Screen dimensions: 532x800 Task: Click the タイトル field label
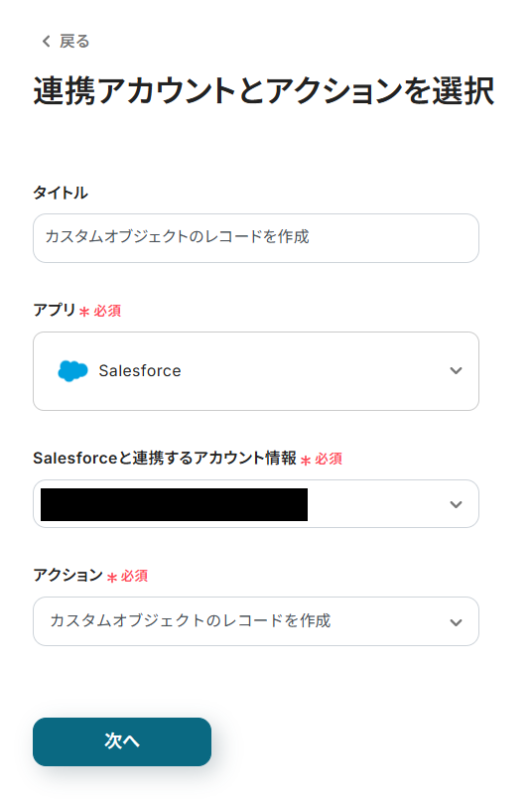[61, 193]
